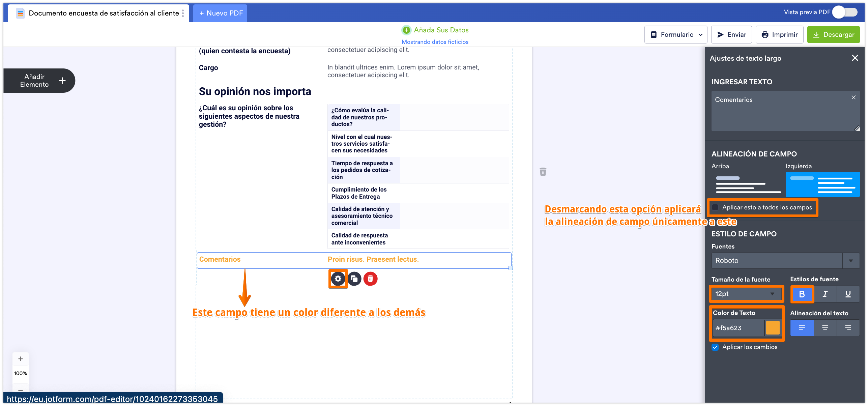Toggle bold font style

point(802,294)
